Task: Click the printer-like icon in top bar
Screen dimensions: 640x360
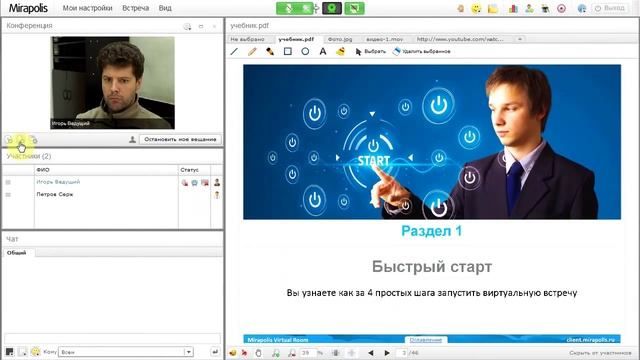Action: [545, 8]
